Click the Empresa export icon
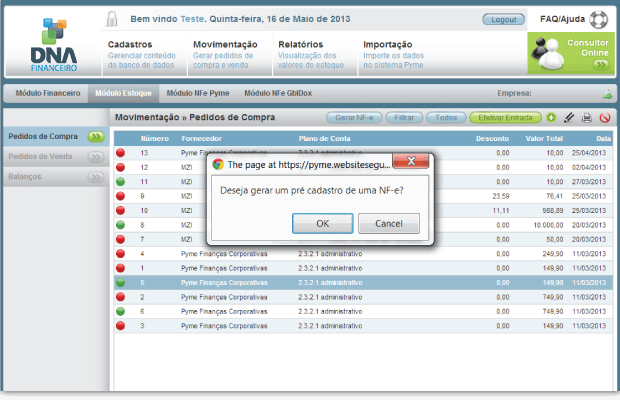This screenshot has width=620, height=400. [x=606, y=94]
